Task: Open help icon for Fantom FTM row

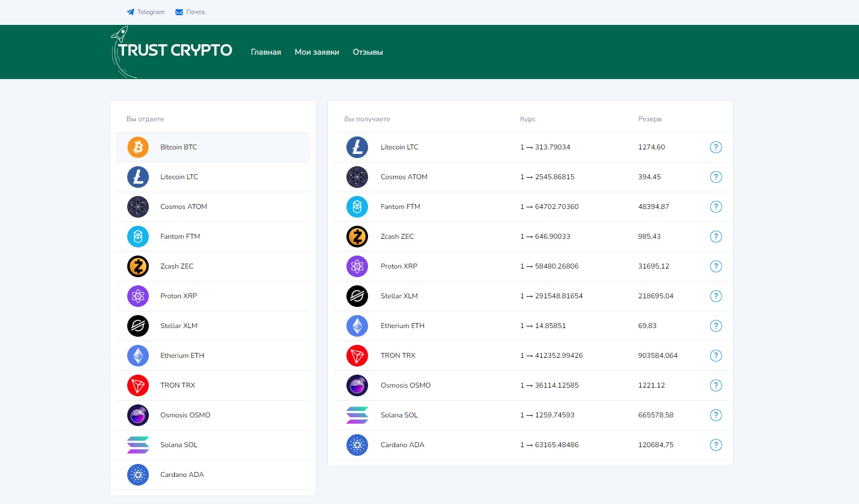Action: click(x=716, y=207)
